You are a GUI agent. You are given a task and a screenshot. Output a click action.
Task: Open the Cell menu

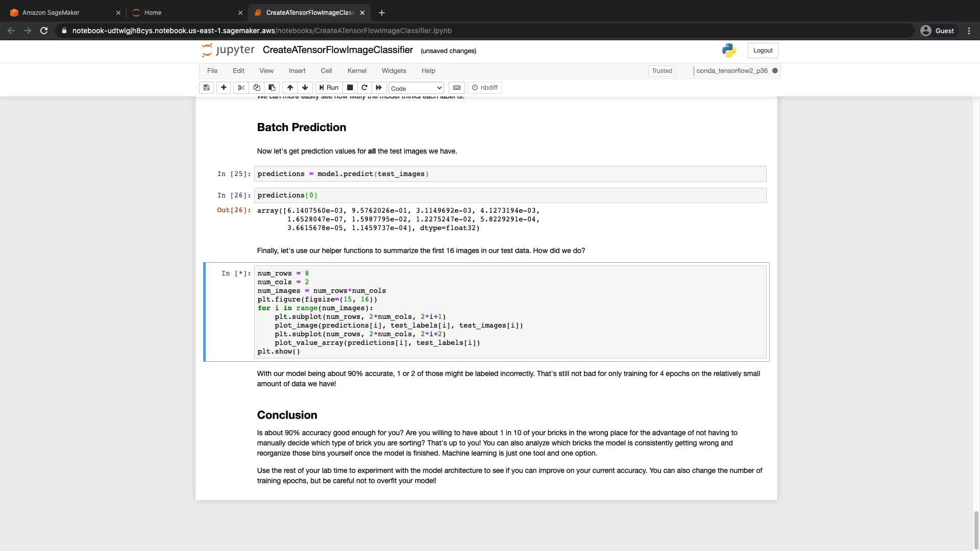click(x=326, y=71)
